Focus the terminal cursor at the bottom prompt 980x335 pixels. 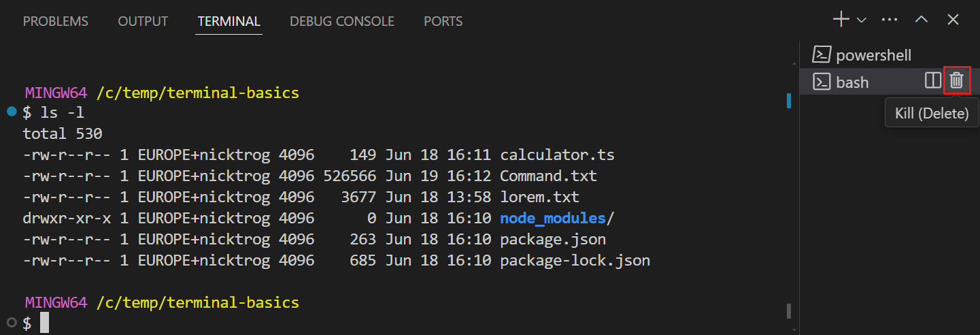tap(45, 323)
